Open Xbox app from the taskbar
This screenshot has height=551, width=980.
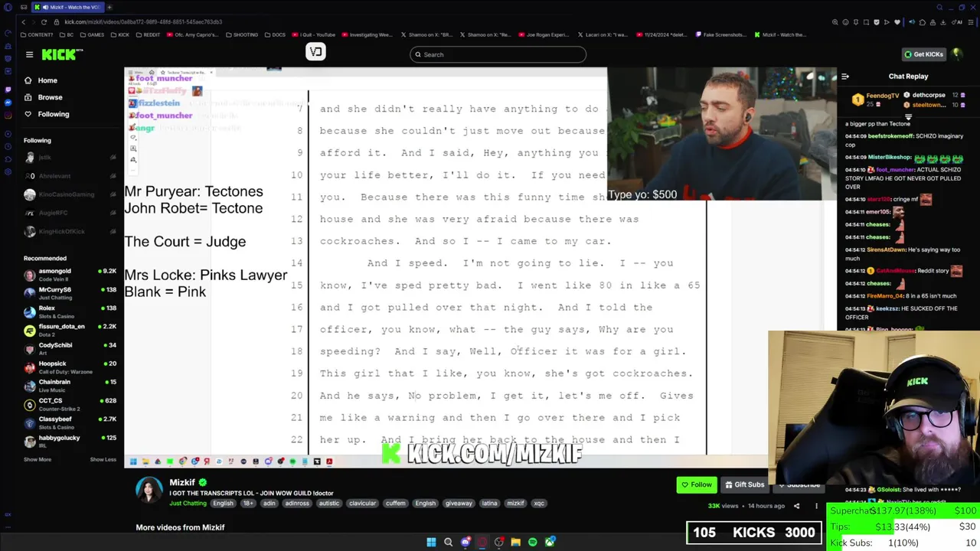[x=550, y=542]
